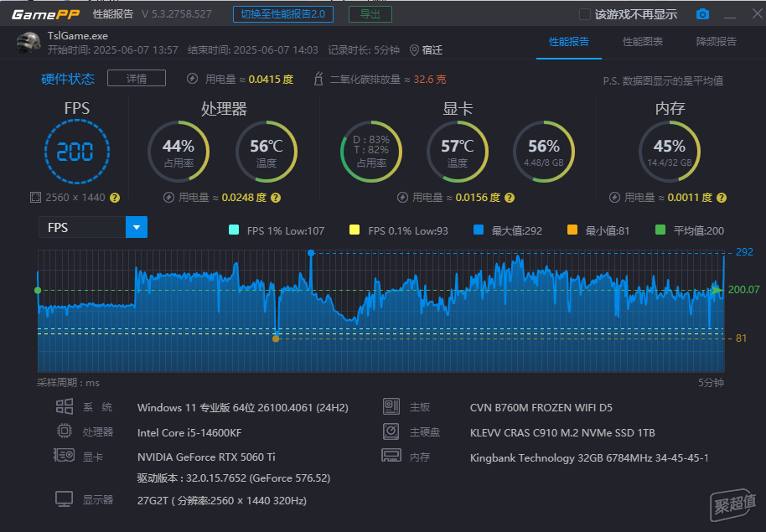Open hardware 详情 details button
The width and height of the screenshot is (766, 532).
(137, 78)
